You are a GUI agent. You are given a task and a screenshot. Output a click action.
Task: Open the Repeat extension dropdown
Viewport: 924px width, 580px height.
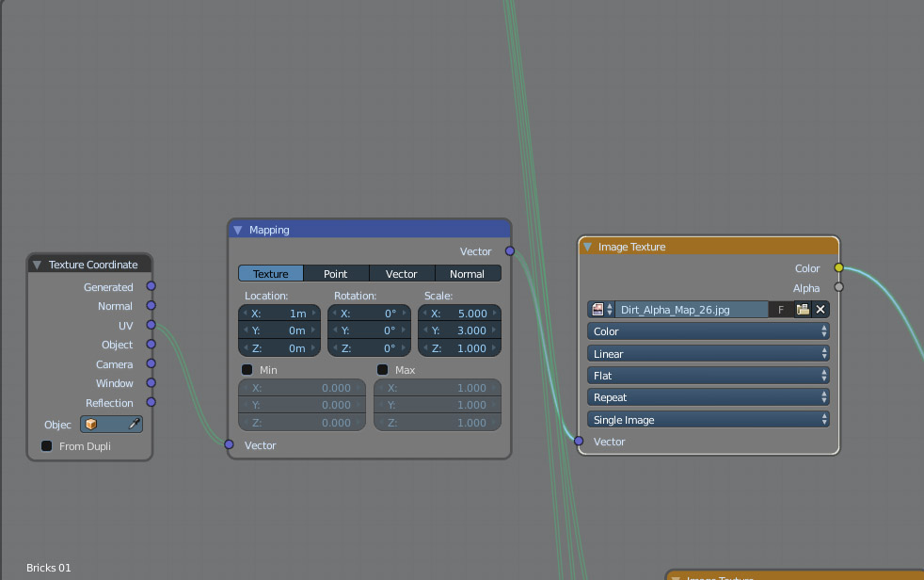click(x=708, y=397)
